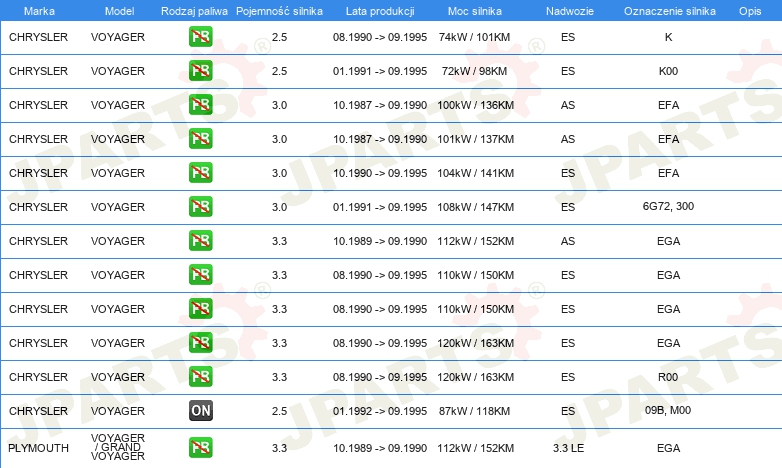
Task: Click the 10.1989 -> 09.1990 cell in the PLYMOUTH row
Action: 380,448
